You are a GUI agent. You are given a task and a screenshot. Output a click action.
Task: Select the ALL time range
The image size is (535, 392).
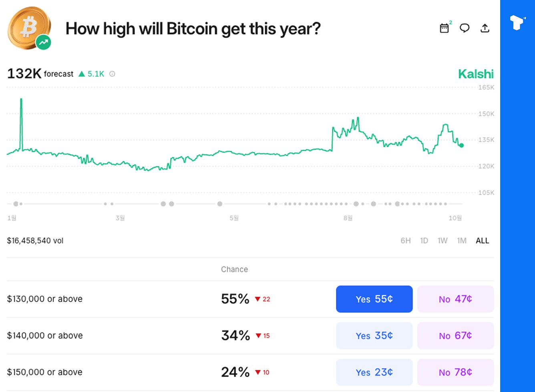pos(483,240)
